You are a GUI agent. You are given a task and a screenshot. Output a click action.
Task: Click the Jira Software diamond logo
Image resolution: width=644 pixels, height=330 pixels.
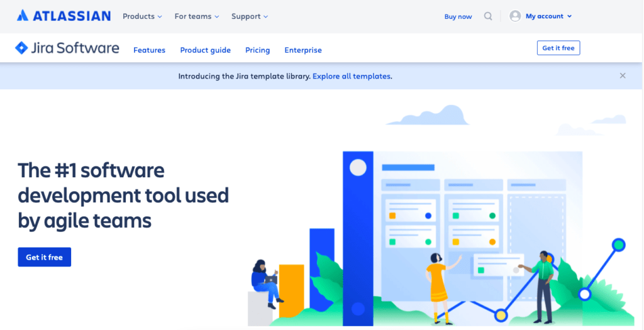21,48
